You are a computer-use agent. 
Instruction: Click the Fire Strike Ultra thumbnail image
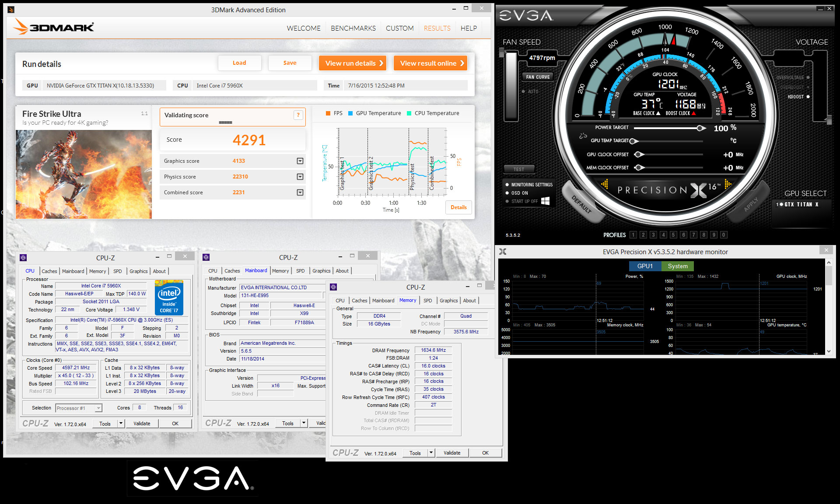tap(84, 174)
